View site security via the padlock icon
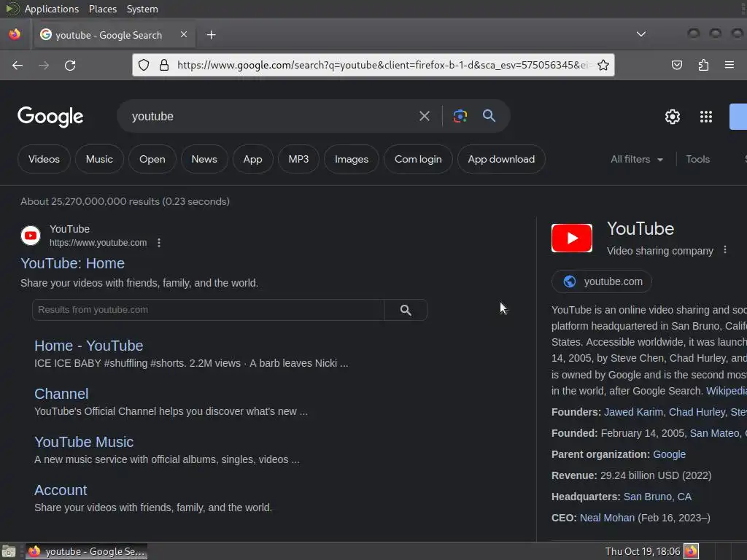Image resolution: width=747 pixels, height=560 pixels. click(164, 65)
